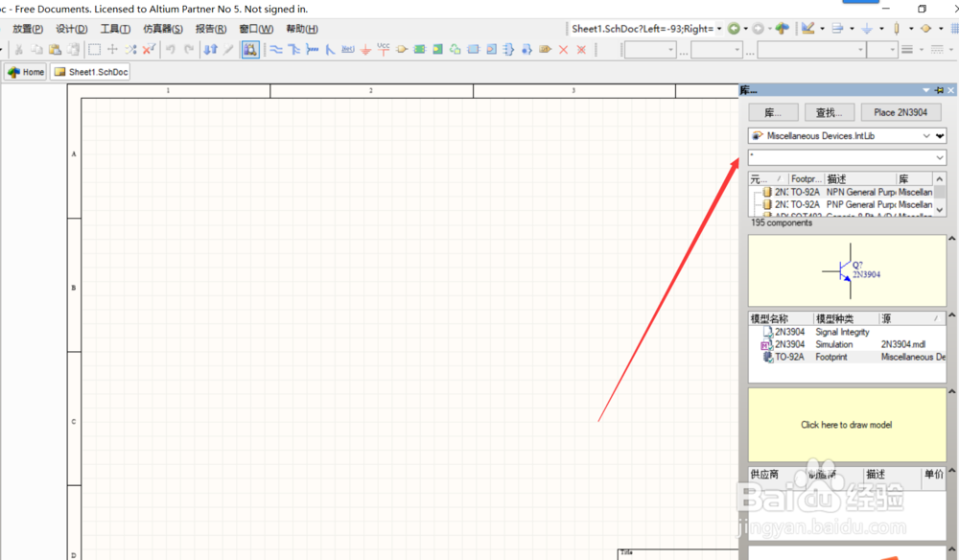This screenshot has height=560, width=959.
Task: Click the 库... button in Libraries panel
Action: 773,112
